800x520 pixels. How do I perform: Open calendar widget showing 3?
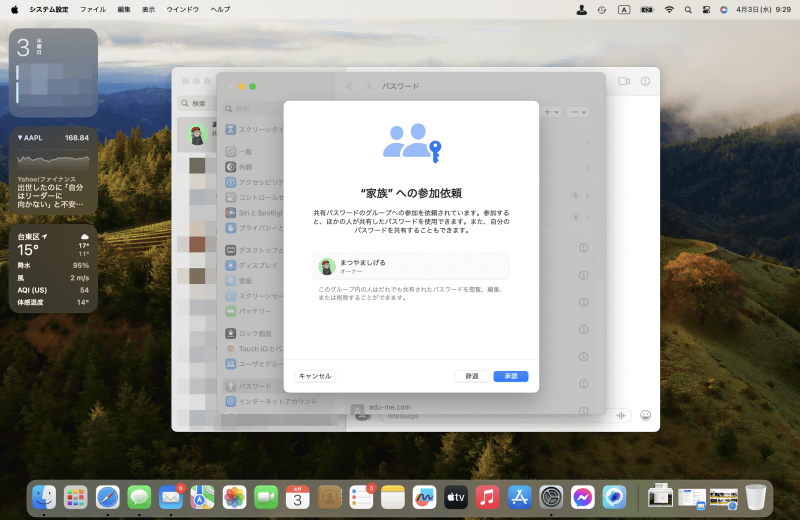point(53,73)
